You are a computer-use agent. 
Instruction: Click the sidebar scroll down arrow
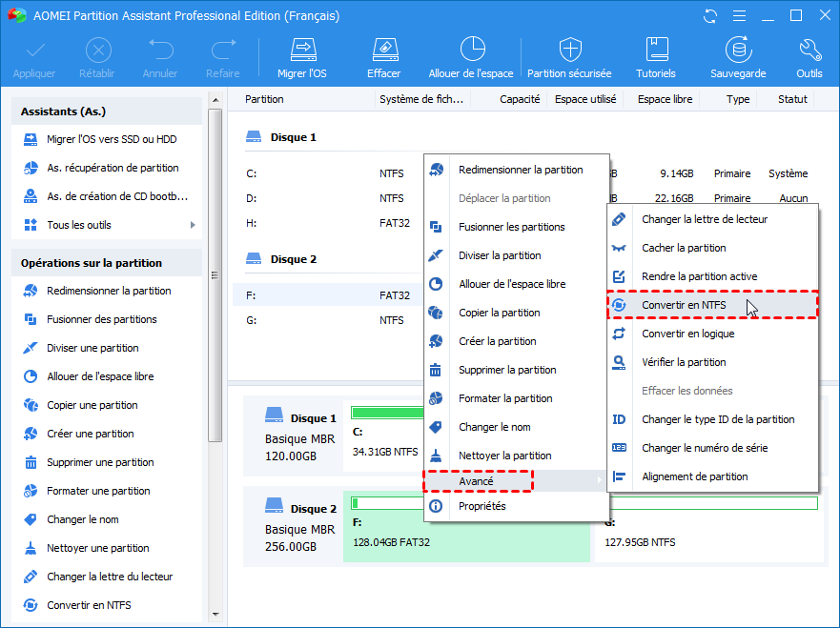pyautogui.click(x=215, y=615)
